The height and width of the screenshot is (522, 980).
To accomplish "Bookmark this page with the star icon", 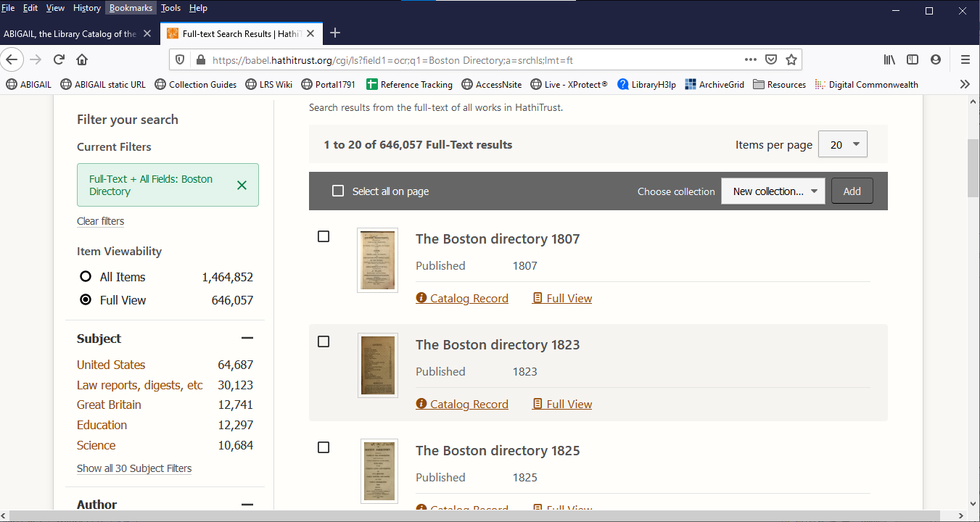I will pos(791,59).
